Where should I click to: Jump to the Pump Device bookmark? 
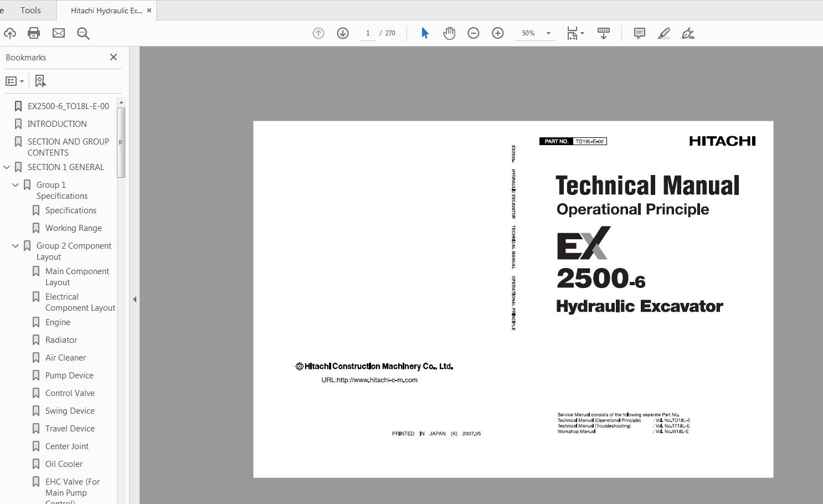pyautogui.click(x=69, y=375)
